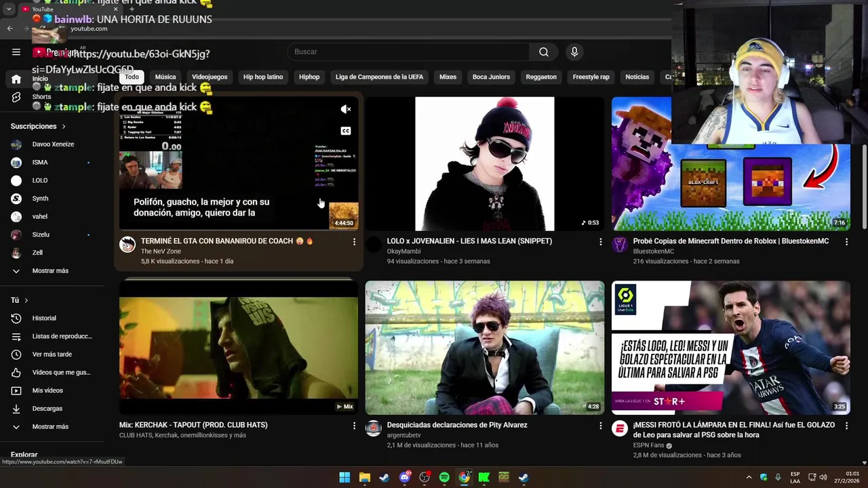868x488 pixels.
Task: Open Discord from the taskbar
Action: pyautogui.click(x=405, y=477)
